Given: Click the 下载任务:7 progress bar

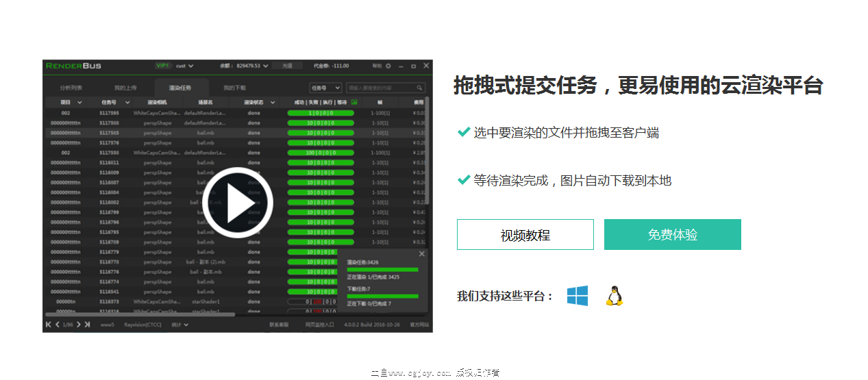Looking at the screenshot, I should tap(382, 296).
